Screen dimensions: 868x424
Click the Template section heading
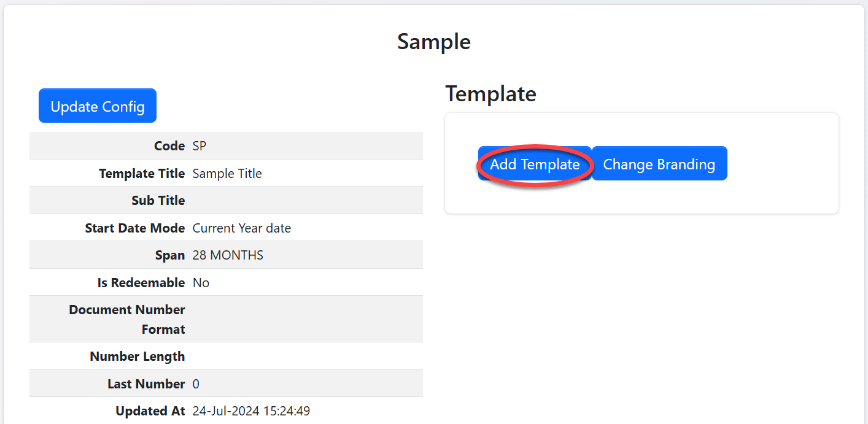(490, 94)
